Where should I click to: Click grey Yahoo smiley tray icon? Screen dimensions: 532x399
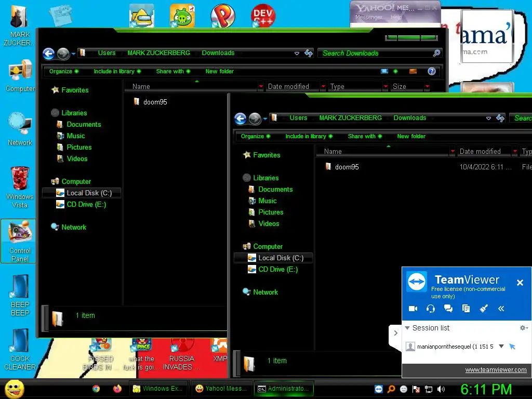pyautogui.click(x=403, y=389)
